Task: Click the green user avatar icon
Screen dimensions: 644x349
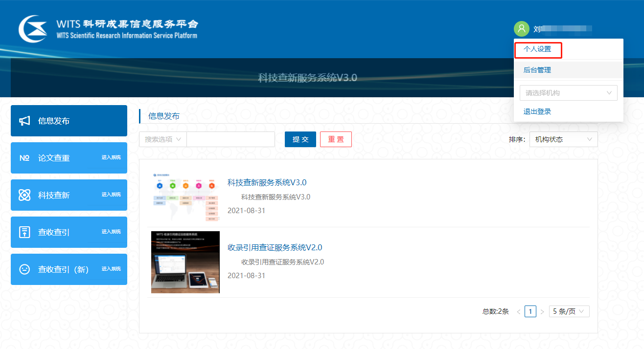Action: click(x=521, y=29)
